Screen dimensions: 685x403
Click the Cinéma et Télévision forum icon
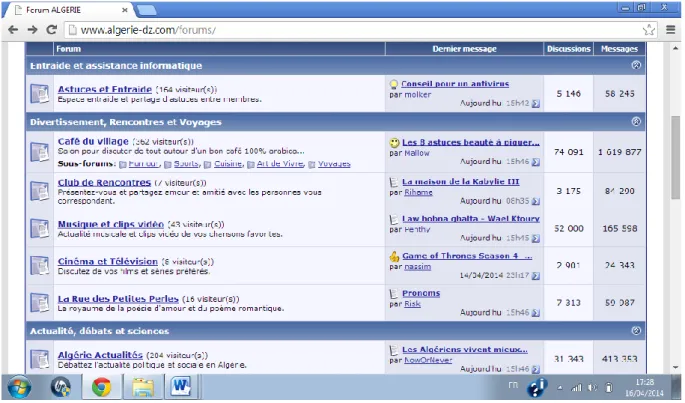pos(40,265)
